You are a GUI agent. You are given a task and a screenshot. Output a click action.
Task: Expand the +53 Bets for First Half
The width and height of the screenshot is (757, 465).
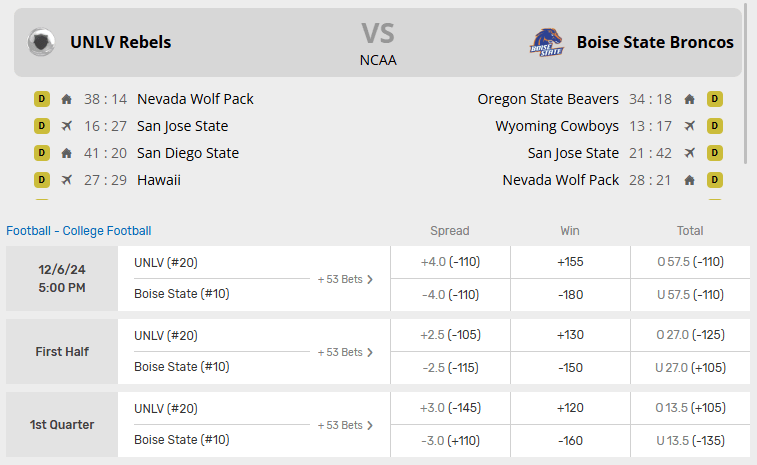pyautogui.click(x=345, y=352)
